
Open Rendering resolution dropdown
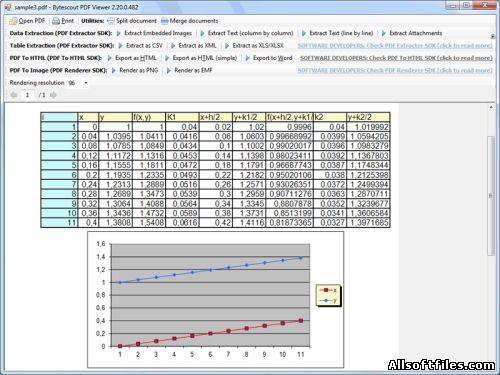click(x=86, y=83)
